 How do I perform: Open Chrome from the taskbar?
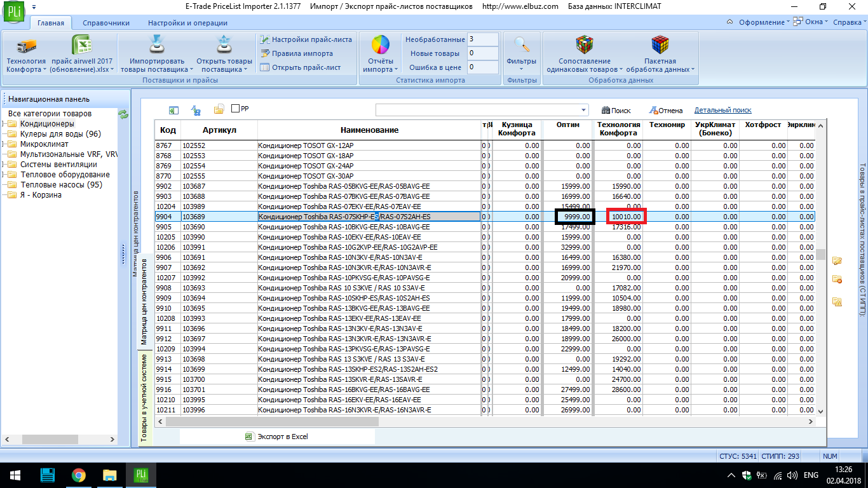(78, 475)
